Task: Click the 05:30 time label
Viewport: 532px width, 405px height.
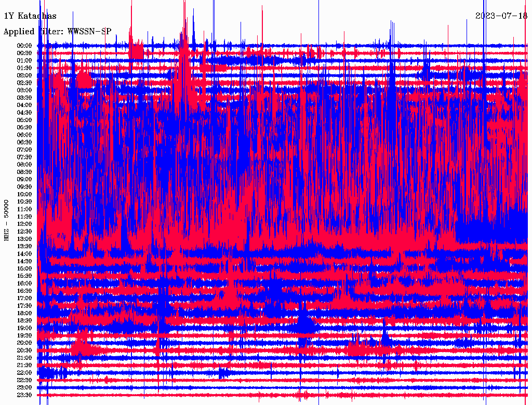Action: coord(24,128)
